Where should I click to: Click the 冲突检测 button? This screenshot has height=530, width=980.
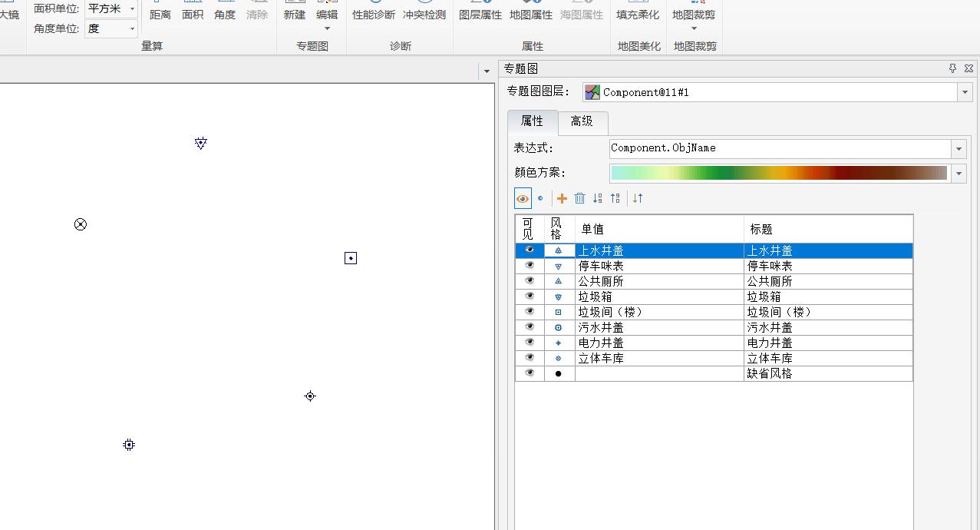pyautogui.click(x=424, y=15)
